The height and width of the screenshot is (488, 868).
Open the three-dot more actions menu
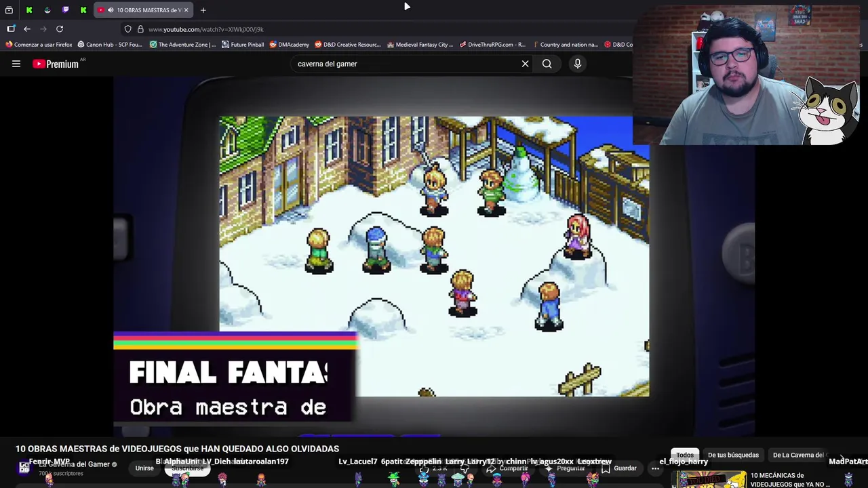pyautogui.click(x=655, y=468)
